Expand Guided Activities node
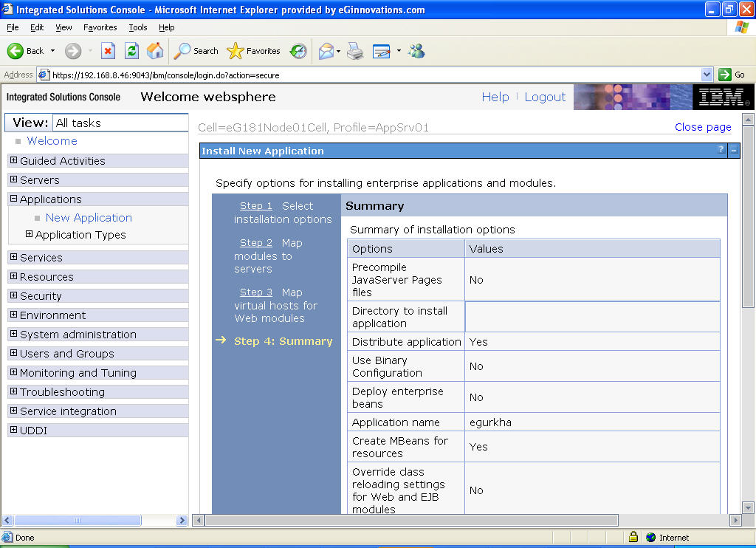 tap(13, 160)
